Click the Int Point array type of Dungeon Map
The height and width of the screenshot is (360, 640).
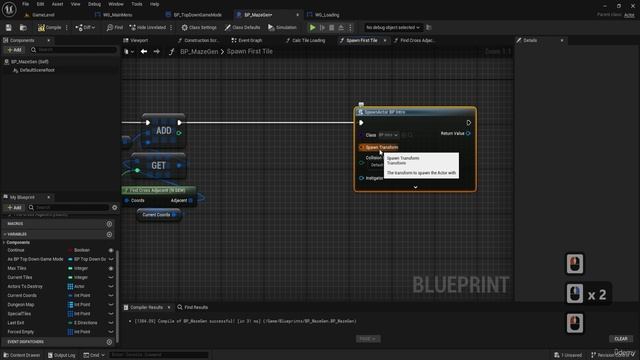point(79,304)
